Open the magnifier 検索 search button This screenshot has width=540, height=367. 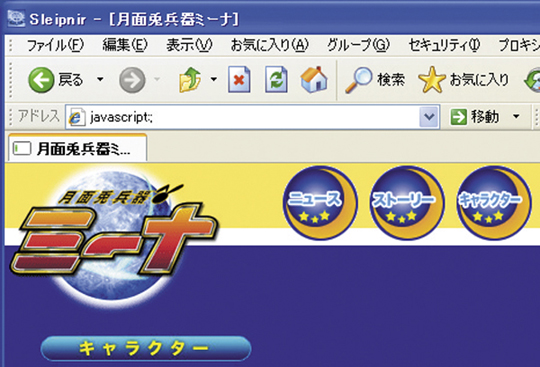click(x=375, y=80)
